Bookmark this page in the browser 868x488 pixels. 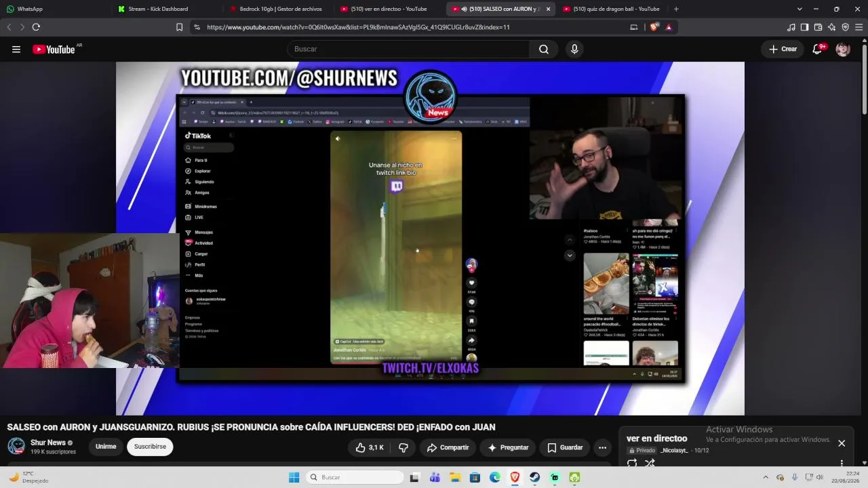click(179, 27)
